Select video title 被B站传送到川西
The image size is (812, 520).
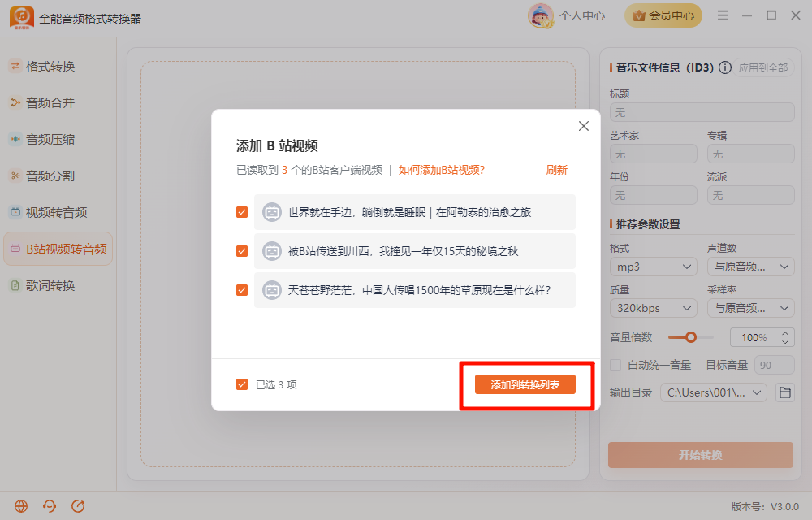click(403, 251)
